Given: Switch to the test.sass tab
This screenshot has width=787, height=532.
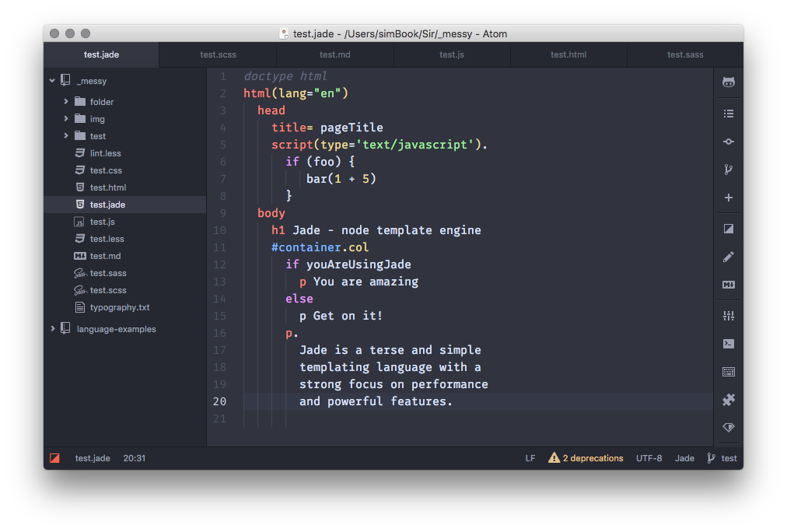Looking at the screenshot, I should click(x=685, y=54).
